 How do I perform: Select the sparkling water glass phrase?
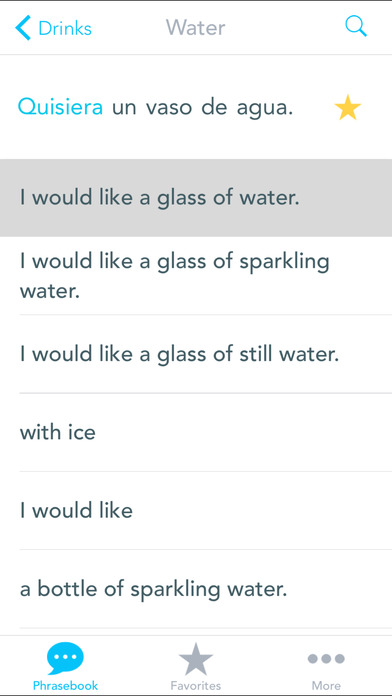point(196,276)
